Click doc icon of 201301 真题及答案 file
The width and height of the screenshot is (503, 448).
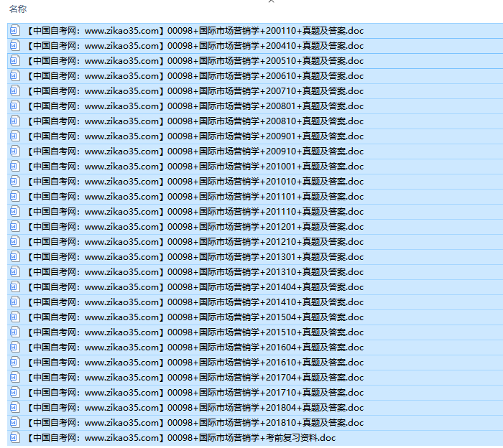point(15,256)
